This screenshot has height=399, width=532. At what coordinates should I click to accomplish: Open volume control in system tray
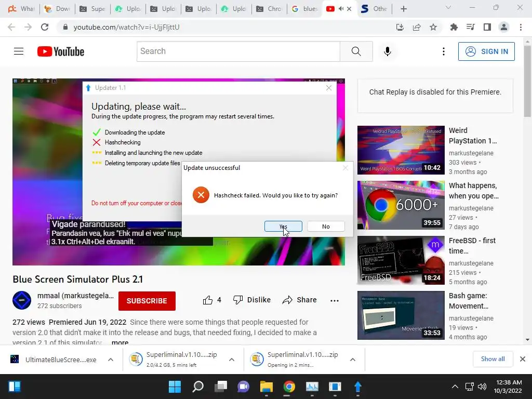pyautogui.click(x=482, y=387)
